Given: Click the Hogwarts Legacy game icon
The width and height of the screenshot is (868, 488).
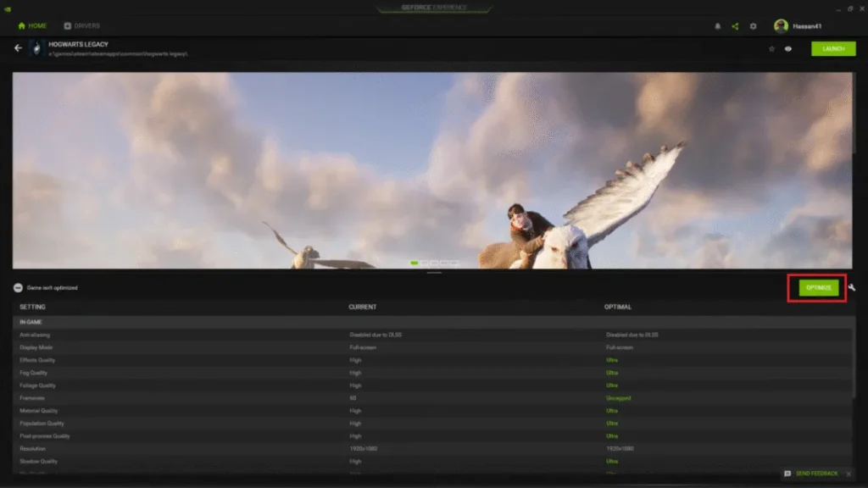Looking at the screenshot, I should click(36, 48).
